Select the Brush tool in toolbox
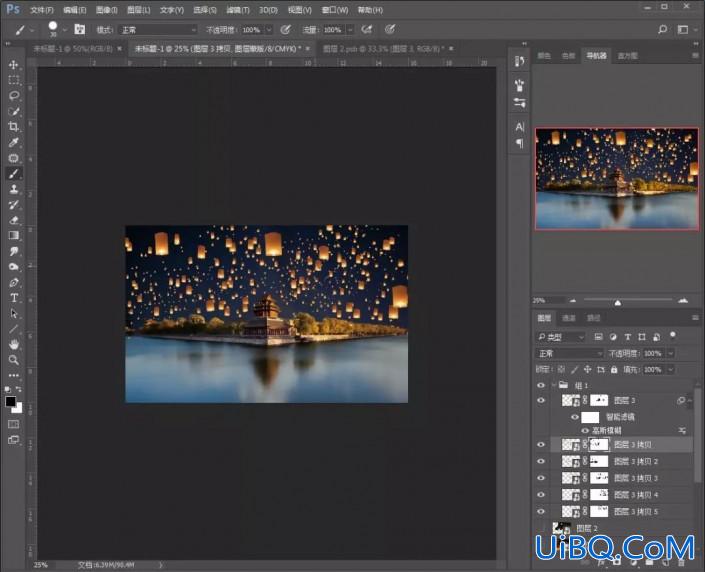 13,174
